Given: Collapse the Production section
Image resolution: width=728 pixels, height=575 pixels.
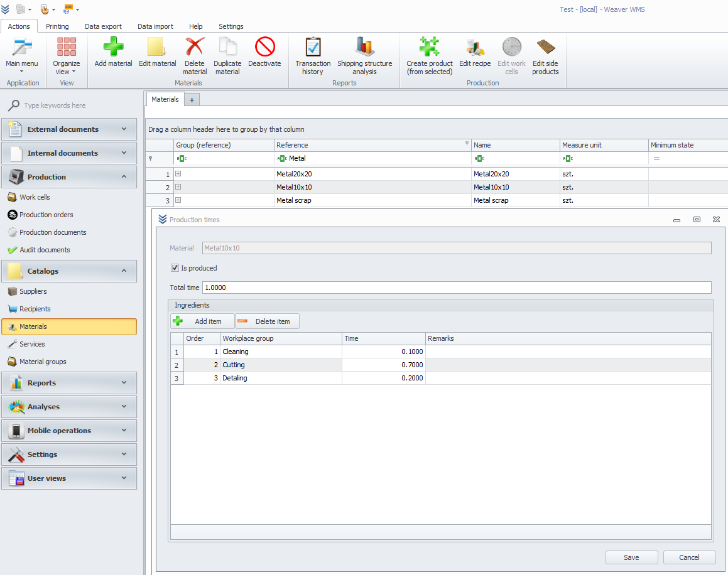Looking at the screenshot, I should pyautogui.click(x=69, y=177).
